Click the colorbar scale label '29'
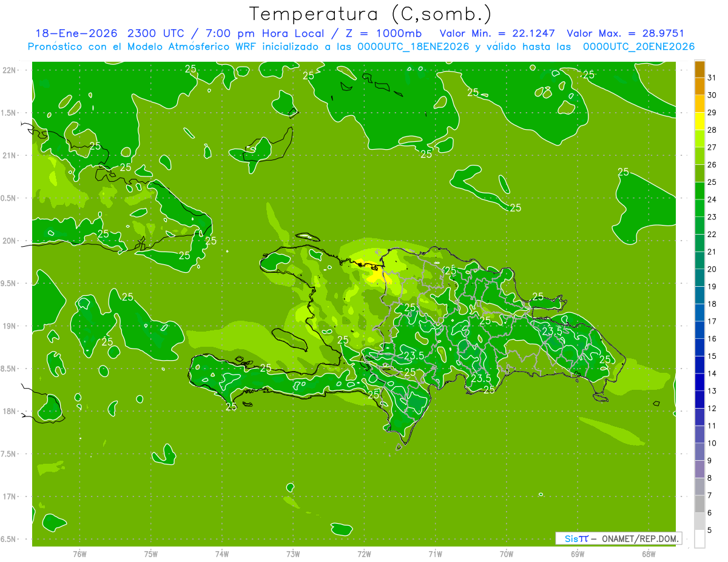 [712, 113]
